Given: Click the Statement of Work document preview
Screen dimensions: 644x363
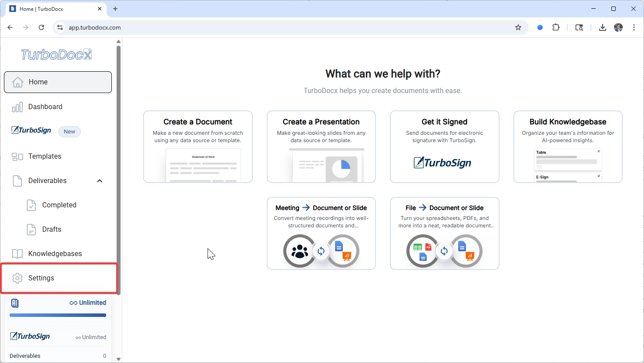Looking at the screenshot, I should point(203,165).
